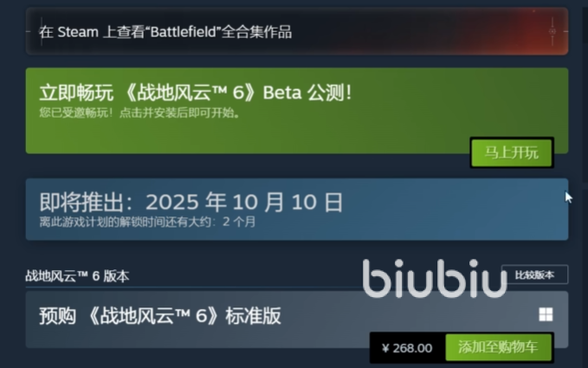Click the biubiu watermark logo

[x=435, y=279]
